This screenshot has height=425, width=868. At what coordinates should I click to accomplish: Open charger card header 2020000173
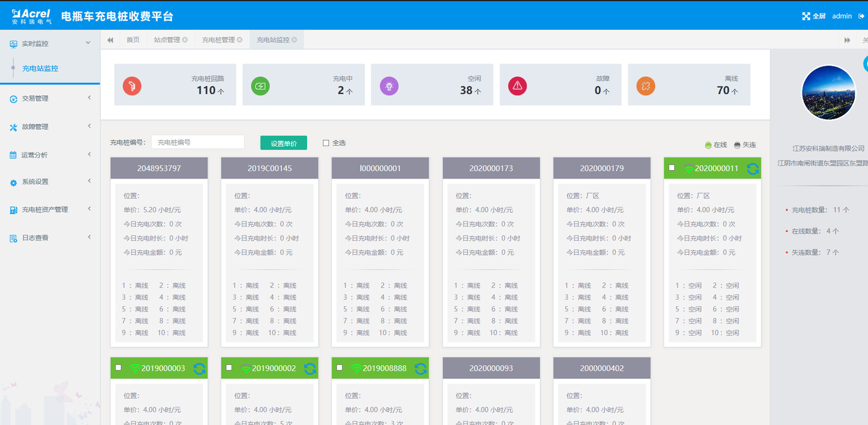pos(491,168)
